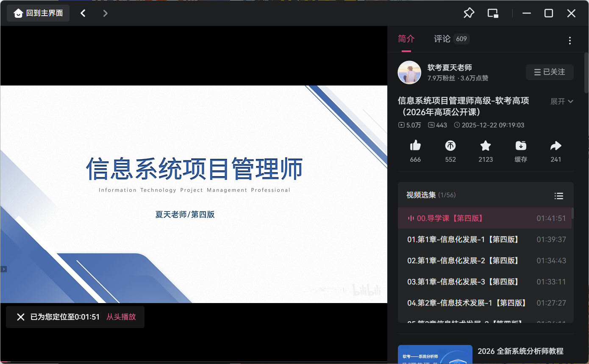Minimize the player window
Image resolution: width=589 pixels, height=364 pixels.
(527, 13)
